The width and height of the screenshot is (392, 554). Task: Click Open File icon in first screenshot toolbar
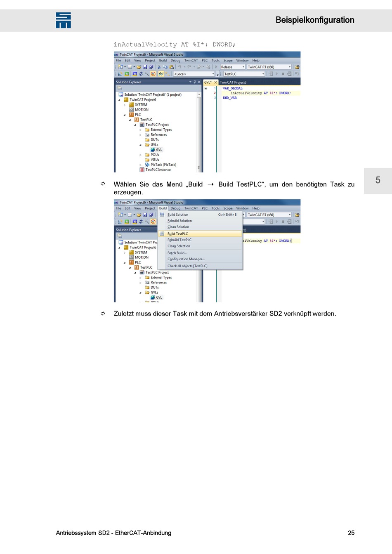tap(139, 67)
